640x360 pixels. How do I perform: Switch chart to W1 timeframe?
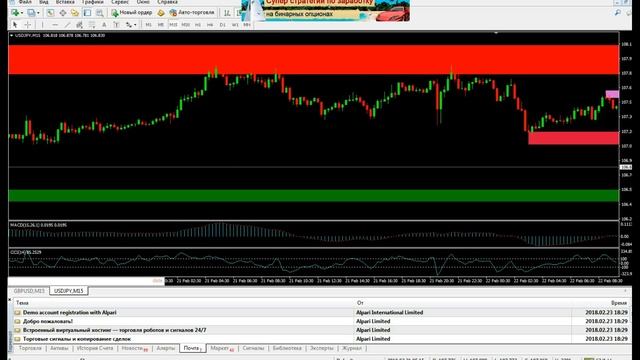(235, 25)
